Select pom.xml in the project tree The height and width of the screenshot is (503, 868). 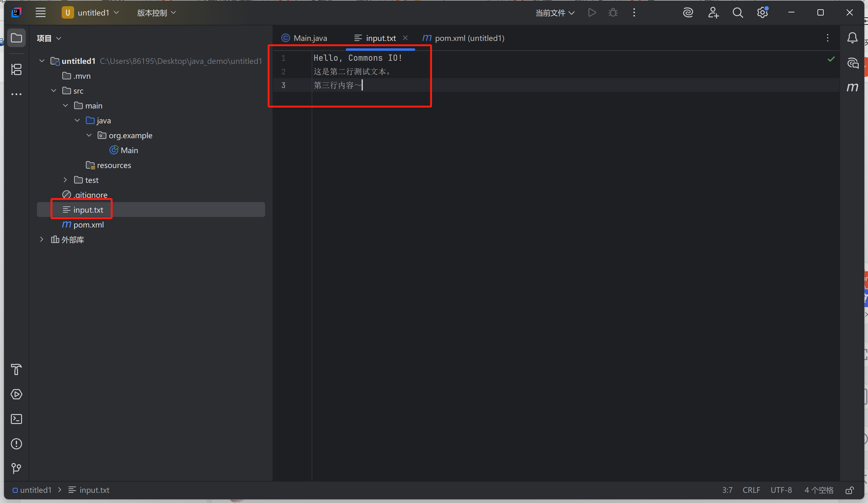coord(88,225)
